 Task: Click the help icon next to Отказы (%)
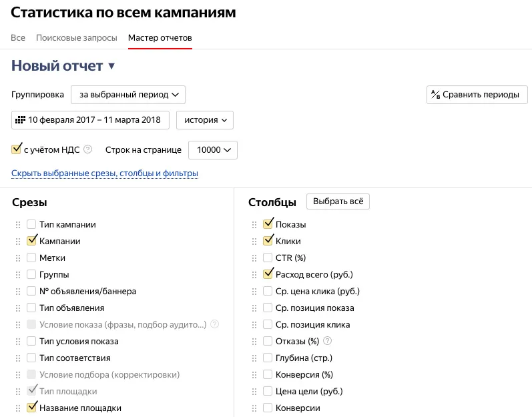point(328,341)
